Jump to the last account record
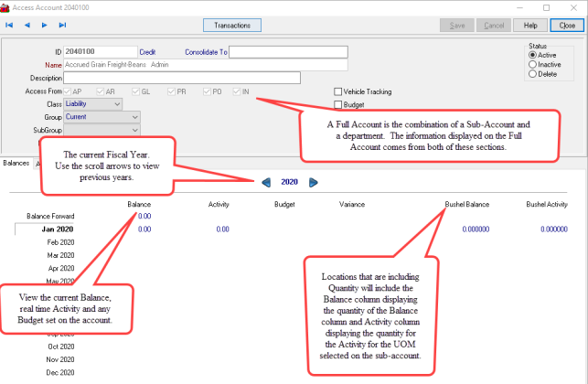This screenshot has width=588, height=384. point(62,26)
